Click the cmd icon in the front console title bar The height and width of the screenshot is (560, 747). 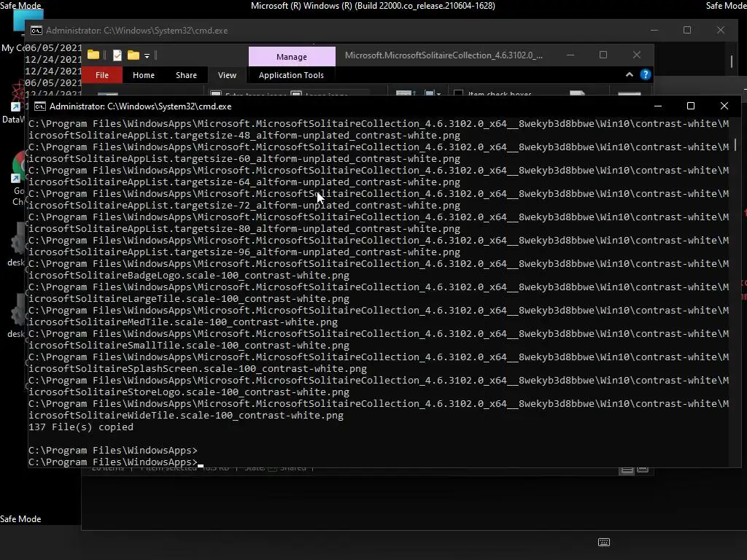40,106
